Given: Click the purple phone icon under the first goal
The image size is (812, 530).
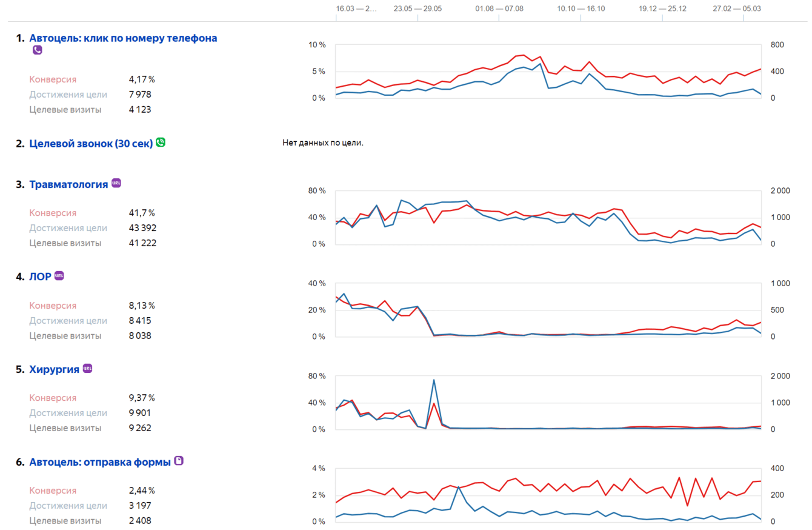Looking at the screenshot, I should [x=37, y=50].
